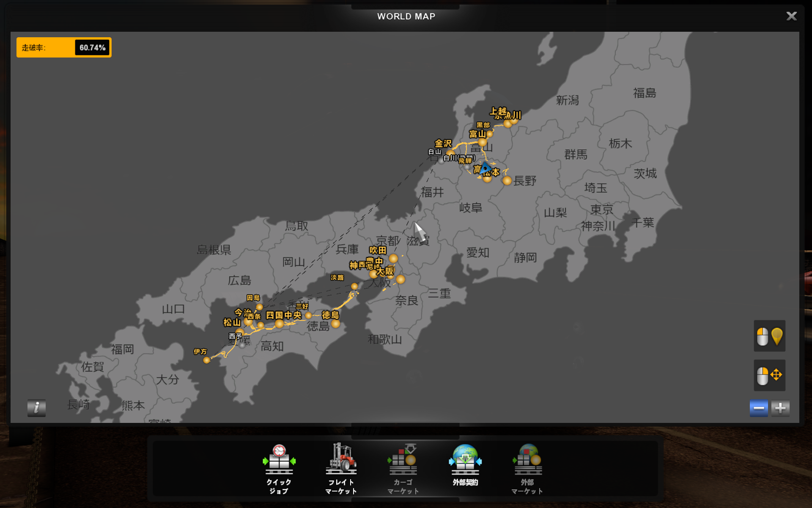812x508 pixels.
Task: Close the World Map window
Action: click(791, 16)
